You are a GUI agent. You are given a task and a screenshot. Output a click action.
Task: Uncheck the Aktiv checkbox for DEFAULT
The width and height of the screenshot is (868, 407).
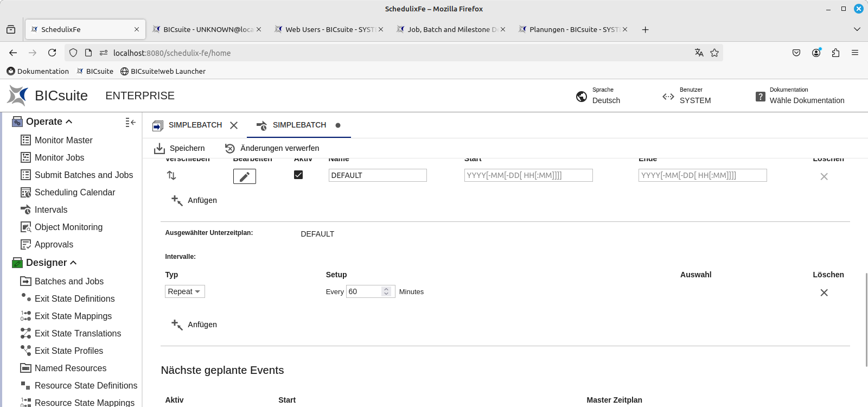298,175
